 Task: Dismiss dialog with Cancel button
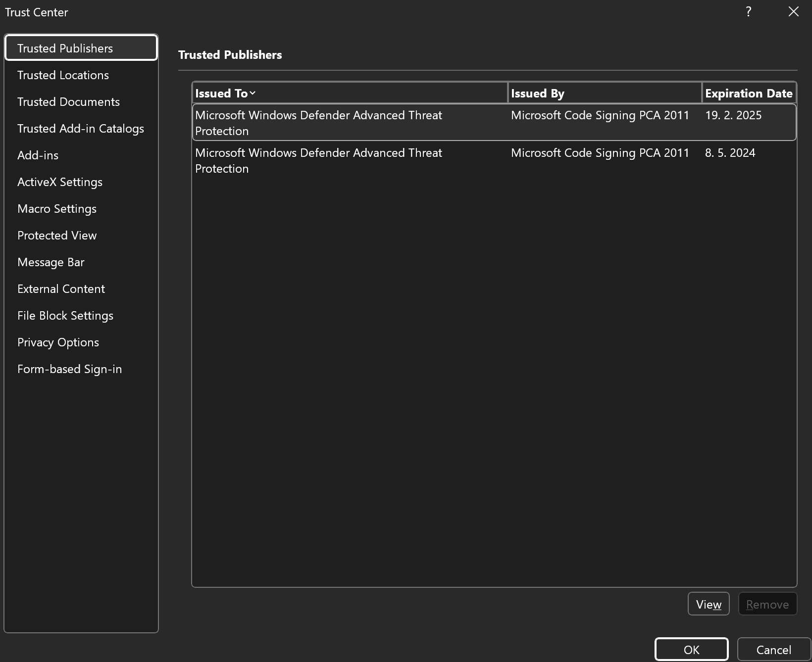pyautogui.click(x=773, y=649)
